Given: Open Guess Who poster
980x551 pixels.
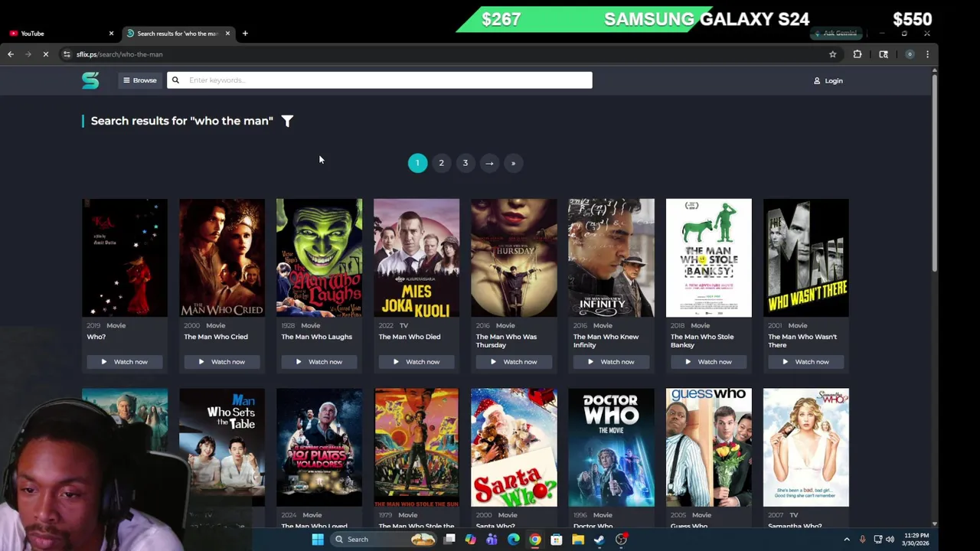Looking at the screenshot, I should (708, 448).
